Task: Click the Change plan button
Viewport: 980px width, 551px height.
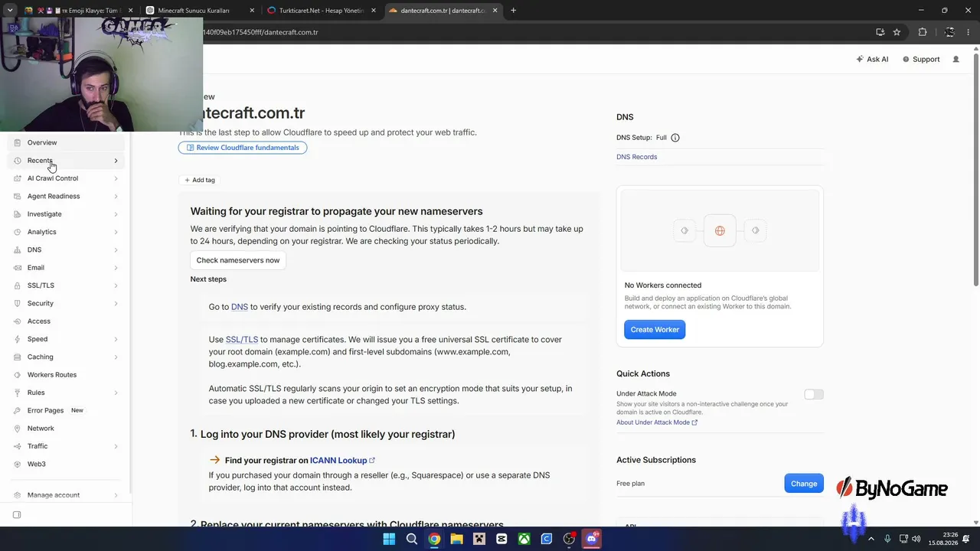Action: [x=804, y=484]
